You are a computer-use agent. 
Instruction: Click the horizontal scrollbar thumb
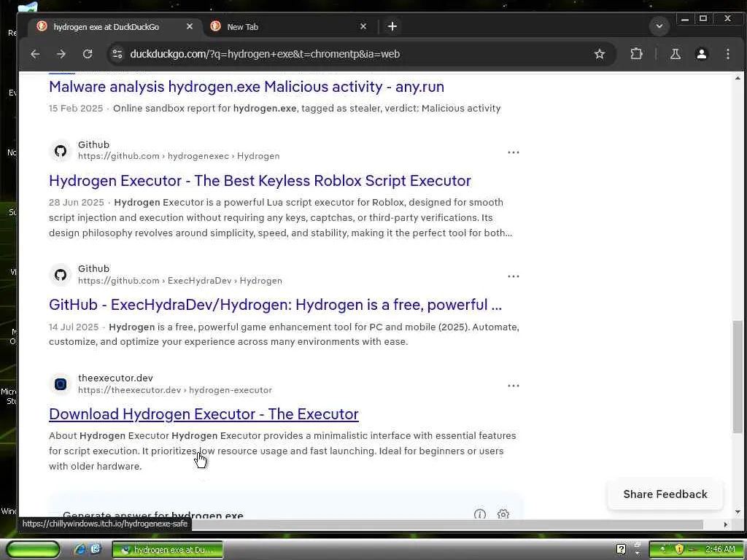tap(447, 524)
